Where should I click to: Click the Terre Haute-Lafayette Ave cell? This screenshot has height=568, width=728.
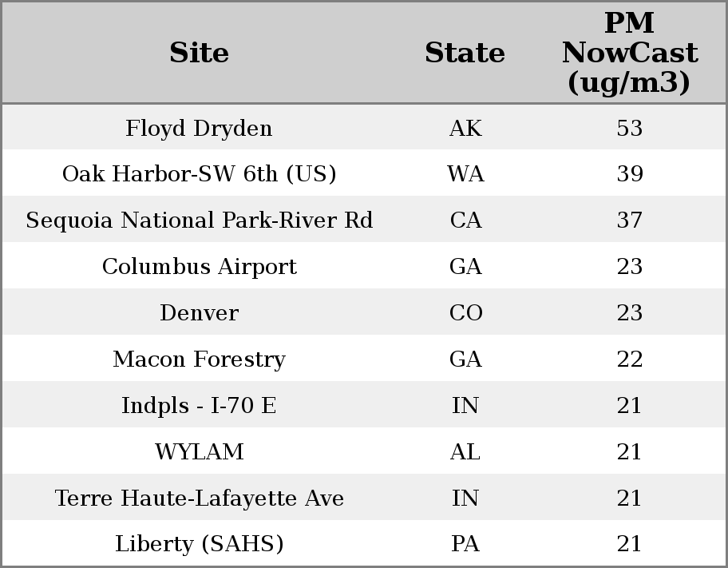tap(199, 498)
